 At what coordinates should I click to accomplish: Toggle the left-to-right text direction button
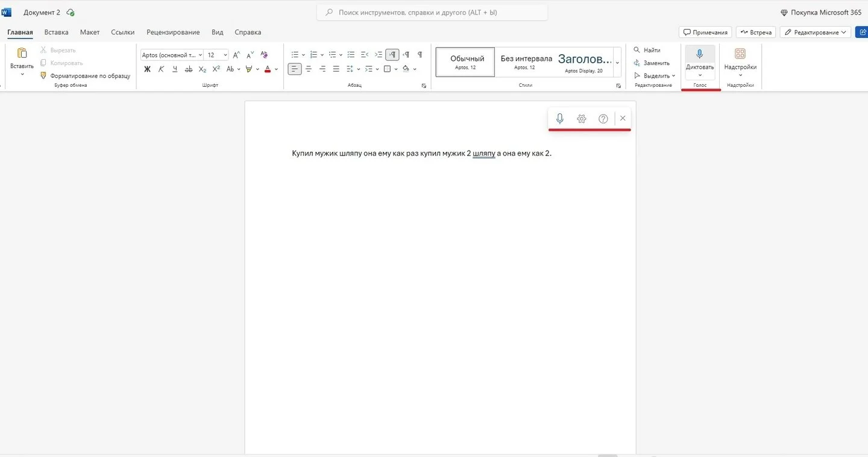coord(392,55)
